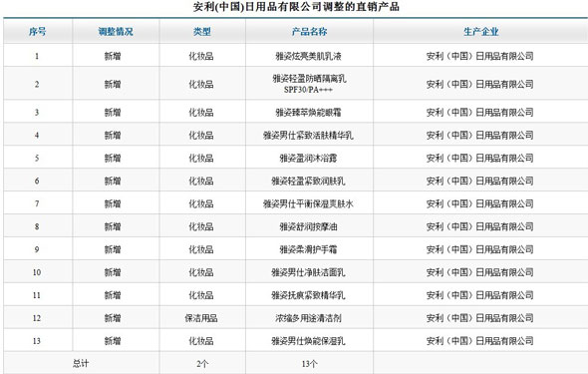Click the manufacturer cell in the 浓缩多用途清洁剂 row
Viewport: 588px width, 374px height.
[480, 318]
